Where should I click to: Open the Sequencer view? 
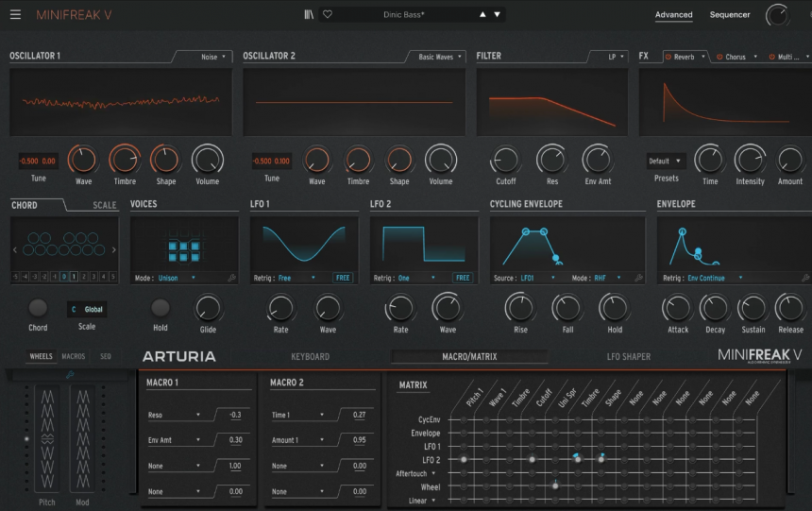click(729, 14)
